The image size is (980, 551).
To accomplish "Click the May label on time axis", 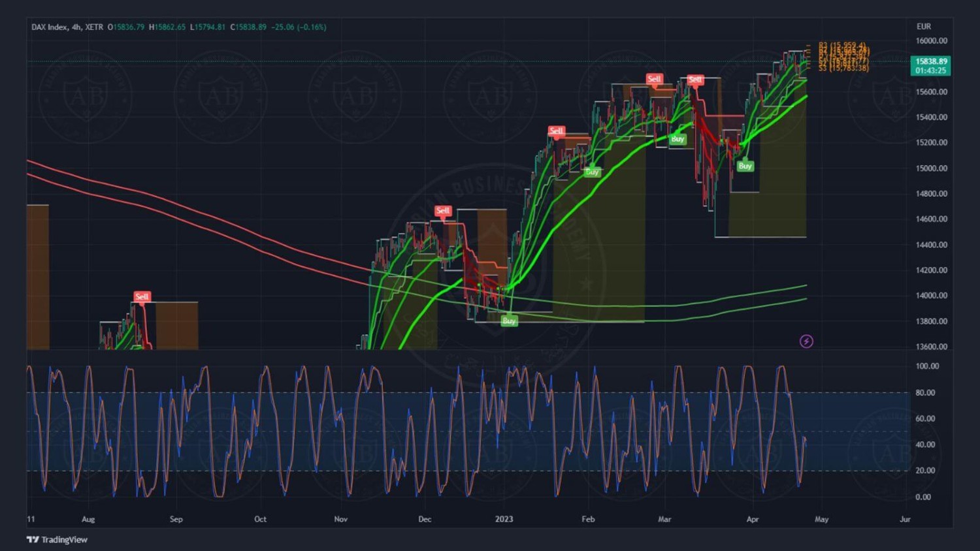I will tap(822, 520).
